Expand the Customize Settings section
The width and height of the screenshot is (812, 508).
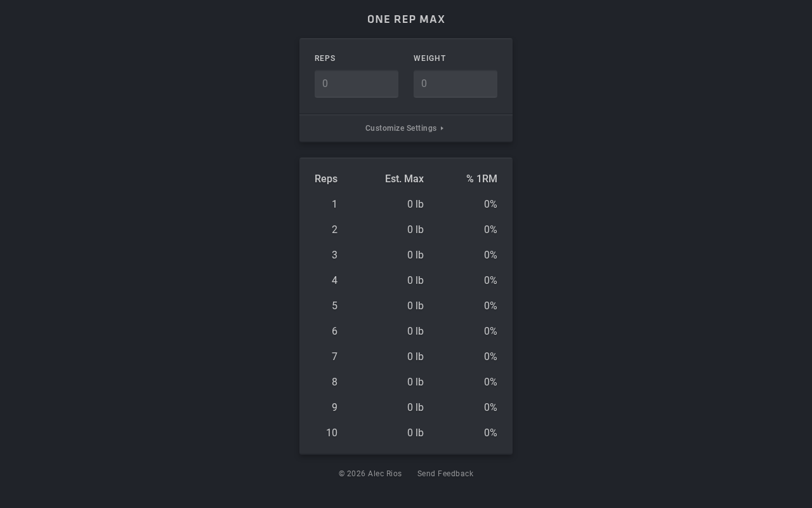(x=401, y=128)
